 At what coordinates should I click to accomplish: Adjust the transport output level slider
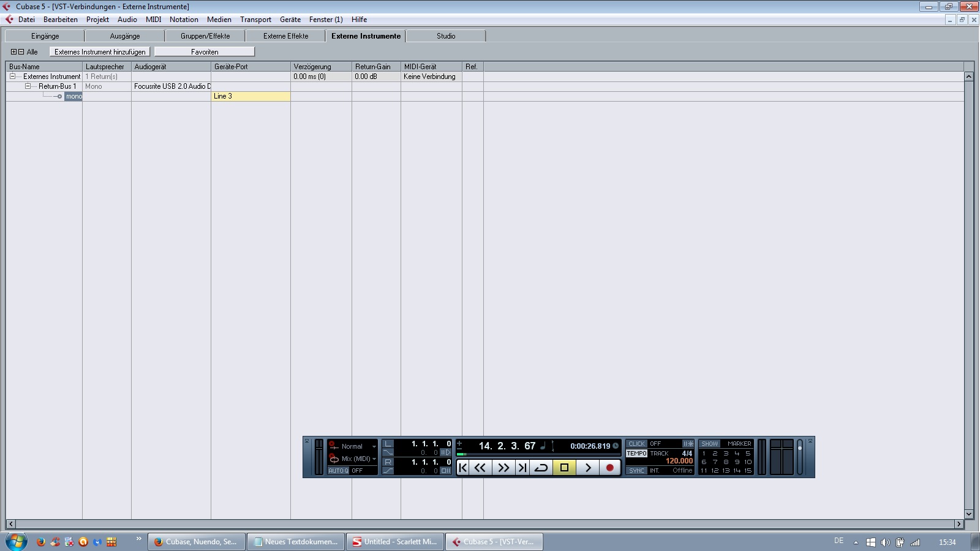(x=799, y=457)
